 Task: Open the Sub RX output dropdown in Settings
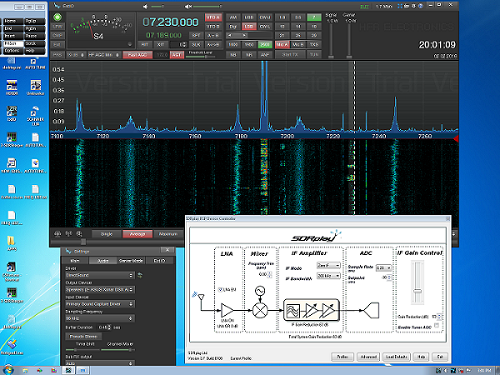pyautogui.click(x=100, y=363)
